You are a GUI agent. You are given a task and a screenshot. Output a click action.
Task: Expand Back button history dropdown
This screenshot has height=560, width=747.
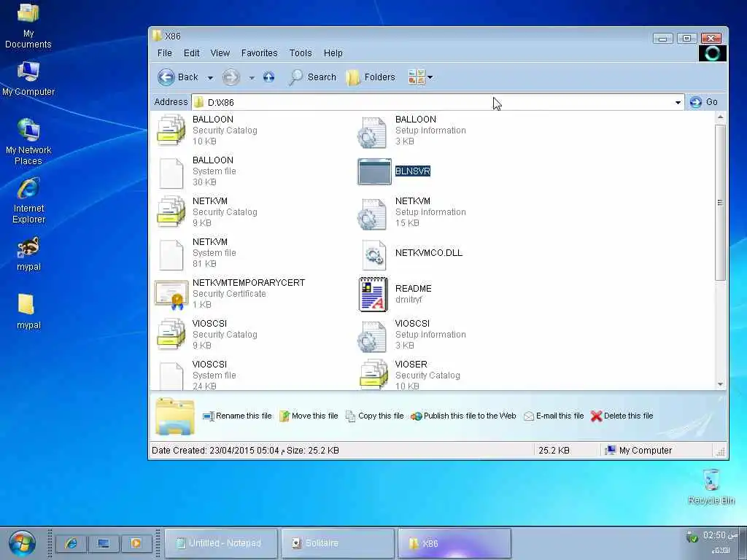click(210, 77)
